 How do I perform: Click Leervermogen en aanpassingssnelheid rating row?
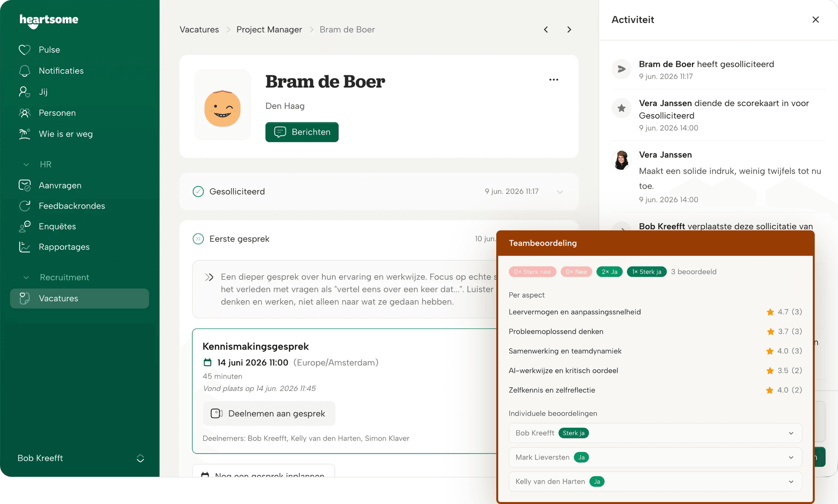click(x=655, y=312)
